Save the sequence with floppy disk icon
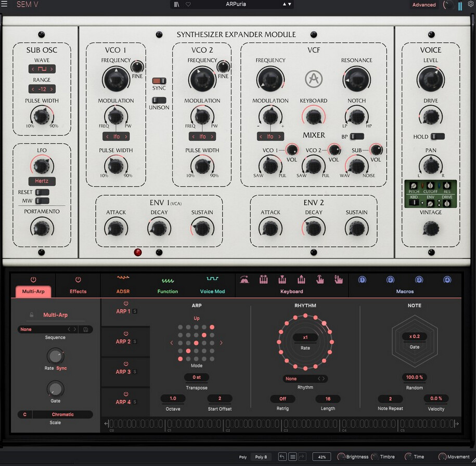Image resolution: width=476 pixels, height=466 pixels. pyautogui.click(x=86, y=329)
